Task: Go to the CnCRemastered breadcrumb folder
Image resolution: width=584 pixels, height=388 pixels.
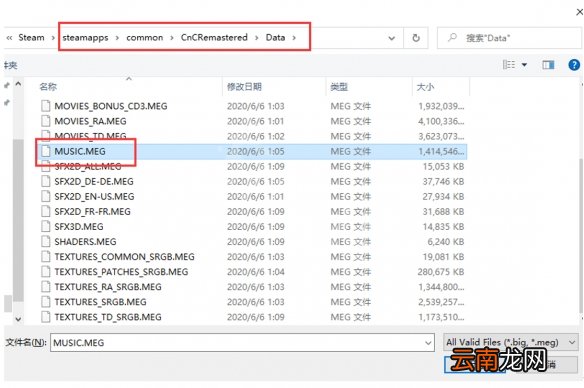Action: (214, 38)
